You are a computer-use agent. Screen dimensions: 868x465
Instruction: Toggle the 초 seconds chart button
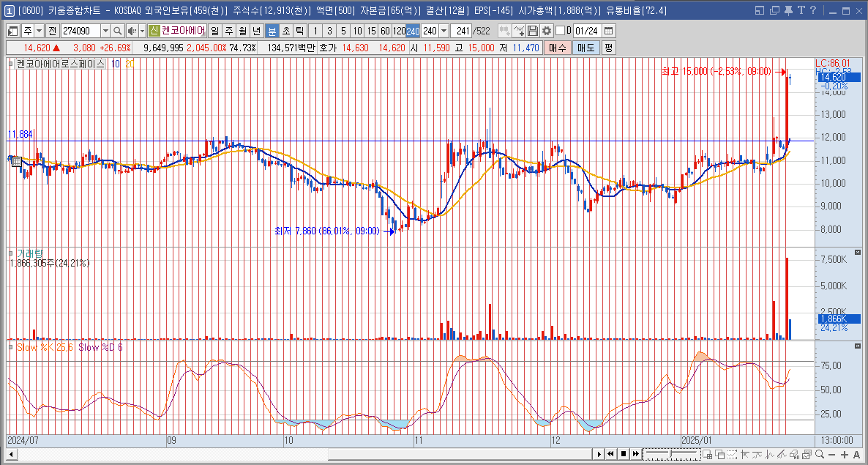point(285,31)
